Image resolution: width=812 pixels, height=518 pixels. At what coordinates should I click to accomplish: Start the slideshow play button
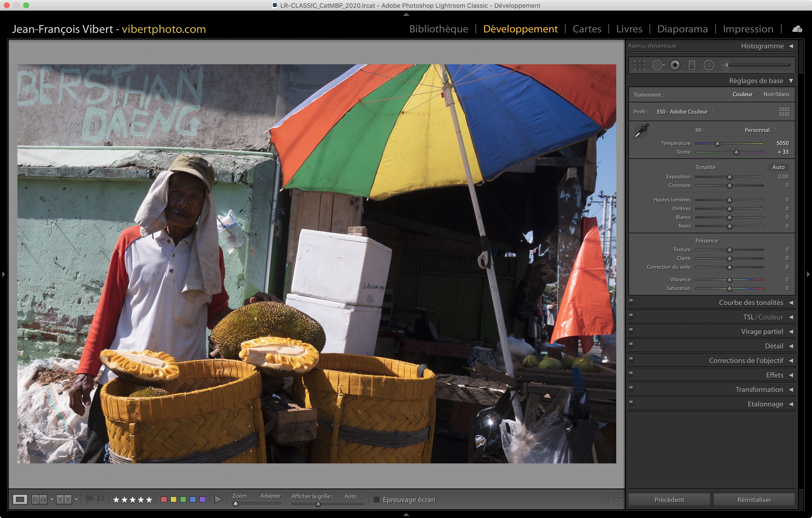(x=218, y=499)
